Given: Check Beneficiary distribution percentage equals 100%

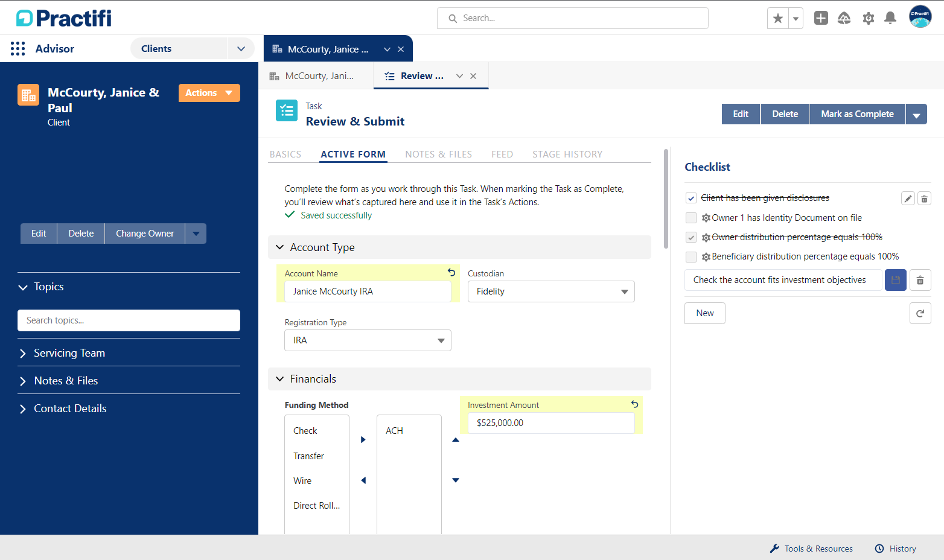Looking at the screenshot, I should click(x=691, y=257).
